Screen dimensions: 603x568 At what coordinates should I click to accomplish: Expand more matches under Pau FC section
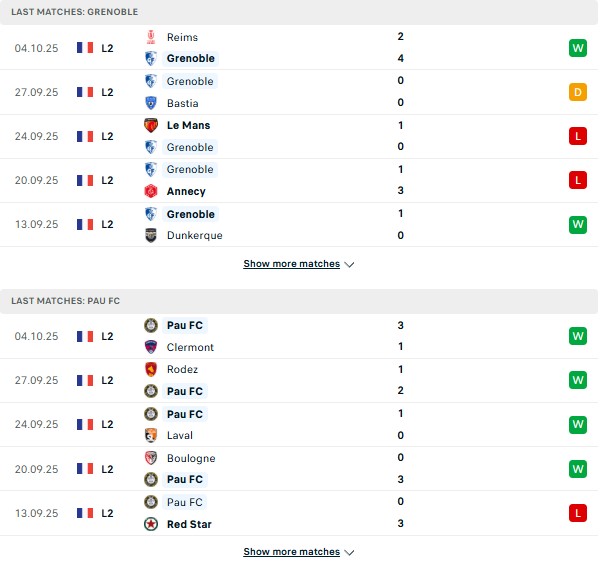(x=298, y=551)
